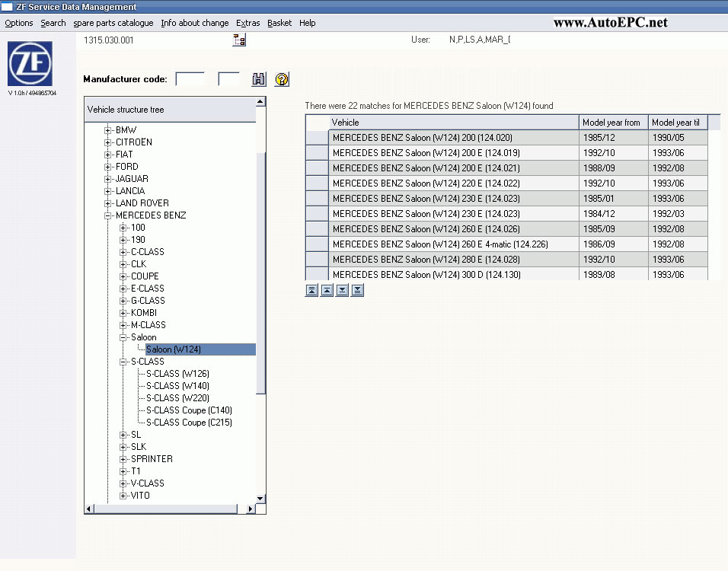This screenshot has height=571, width=728.
Task: Open the spare parts catalogue menu
Action: 113,23
